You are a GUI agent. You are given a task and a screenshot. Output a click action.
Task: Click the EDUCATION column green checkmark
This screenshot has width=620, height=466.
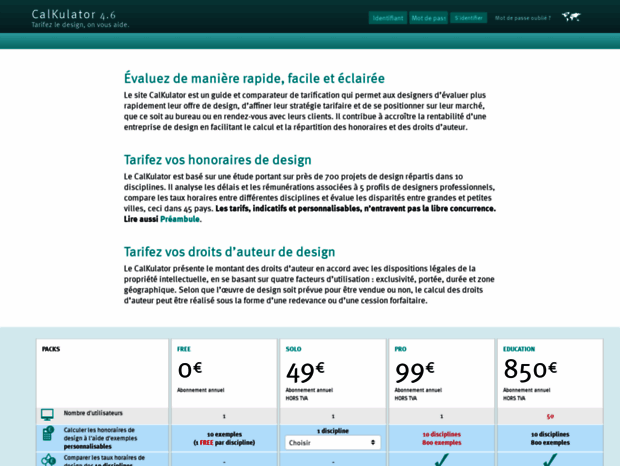pos(550,460)
